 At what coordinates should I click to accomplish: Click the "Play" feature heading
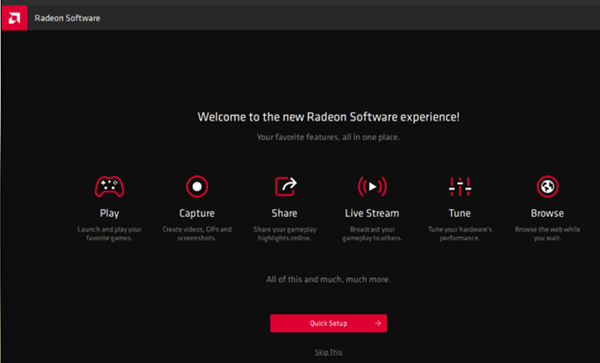tap(109, 213)
